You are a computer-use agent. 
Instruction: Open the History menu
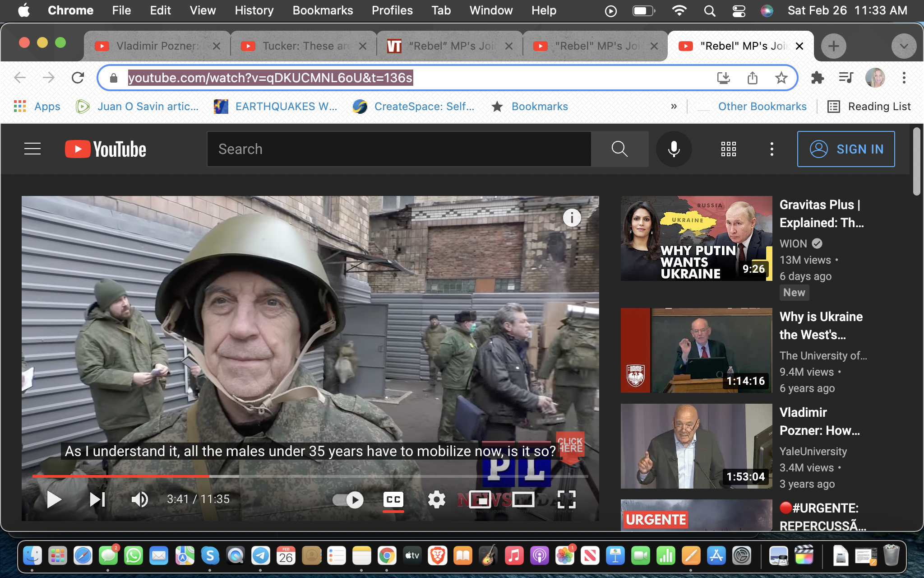tap(254, 10)
